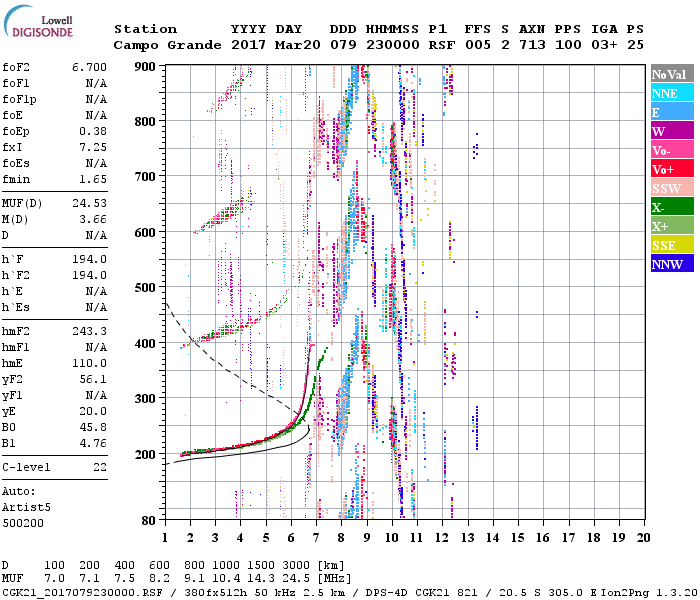The image size is (700, 600).
Task: Click the hmE value 110.0
Action: (89, 363)
